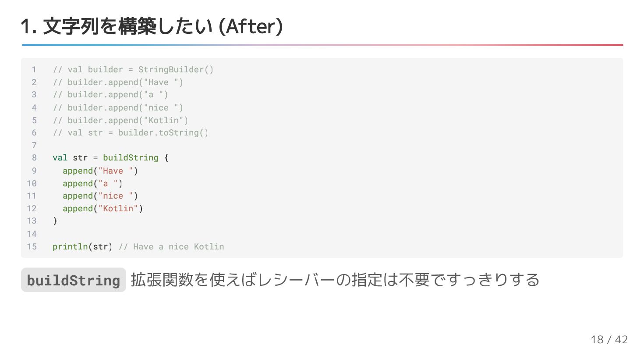This screenshot has width=644, height=363.
Task: Click the "val" keyword on line 8
Action: point(60,158)
